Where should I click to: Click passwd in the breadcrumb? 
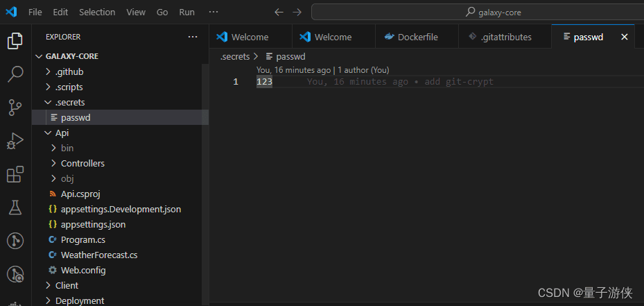click(290, 57)
